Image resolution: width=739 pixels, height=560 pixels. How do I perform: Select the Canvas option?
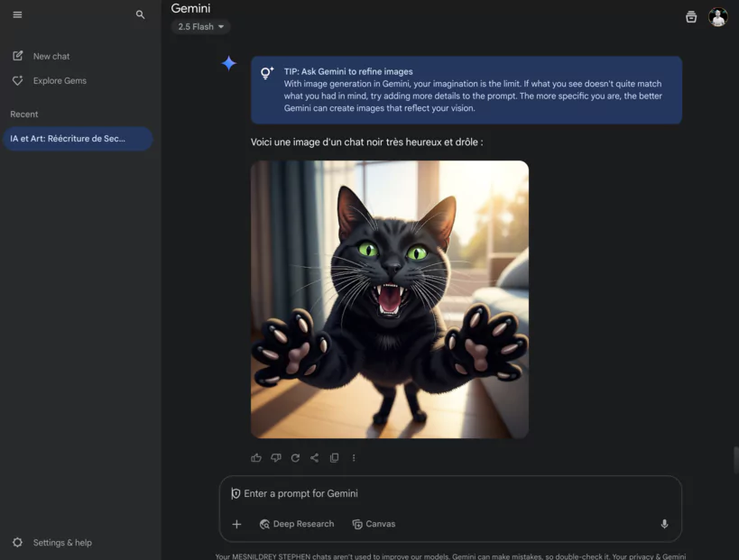click(374, 524)
